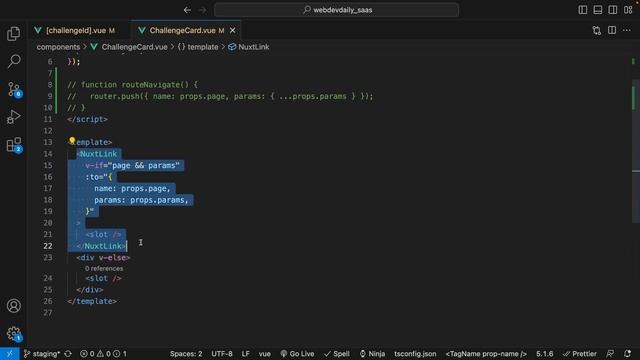The height and width of the screenshot is (360, 640).
Task: Expand the components breadcrumb
Action: click(x=58, y=47)
